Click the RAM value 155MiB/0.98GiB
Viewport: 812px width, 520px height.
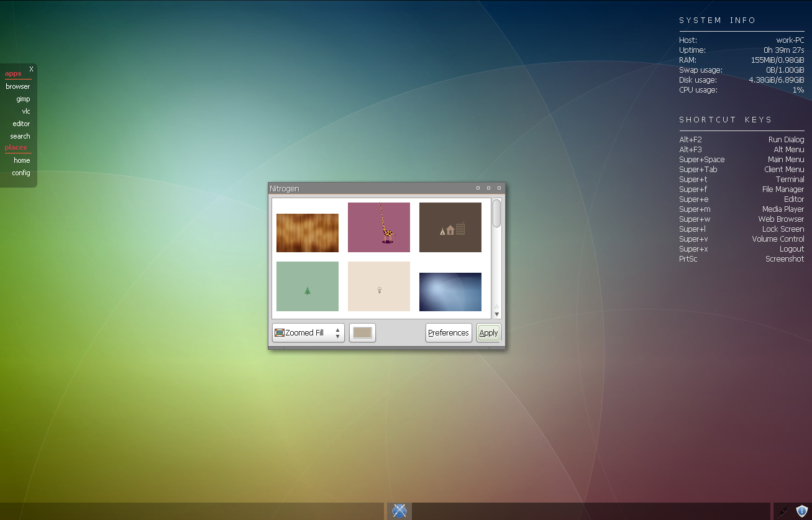tap(778, 60)
